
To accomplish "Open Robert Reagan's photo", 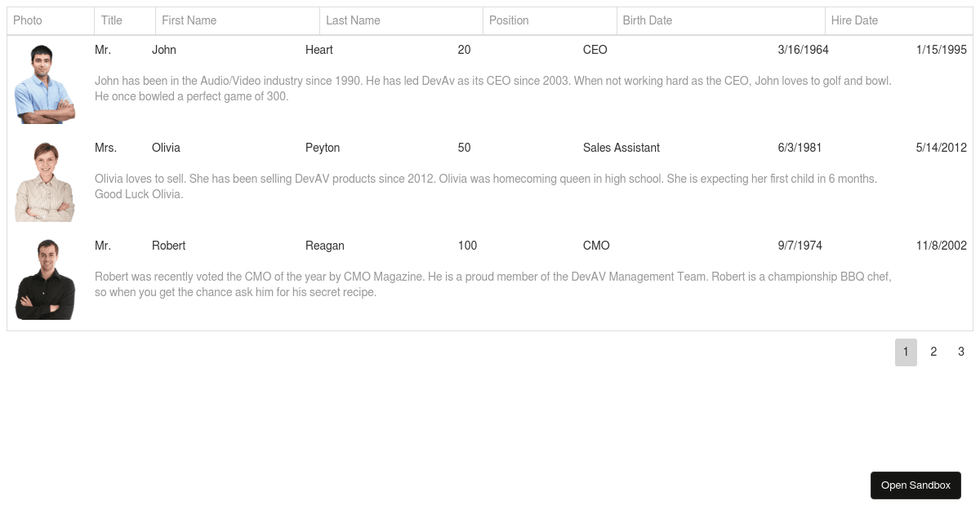I will [45, 280].
